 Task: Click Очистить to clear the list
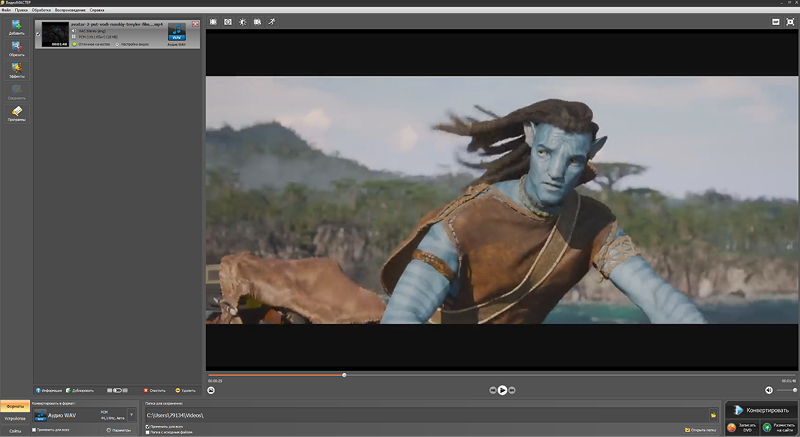tap(155, 391)
